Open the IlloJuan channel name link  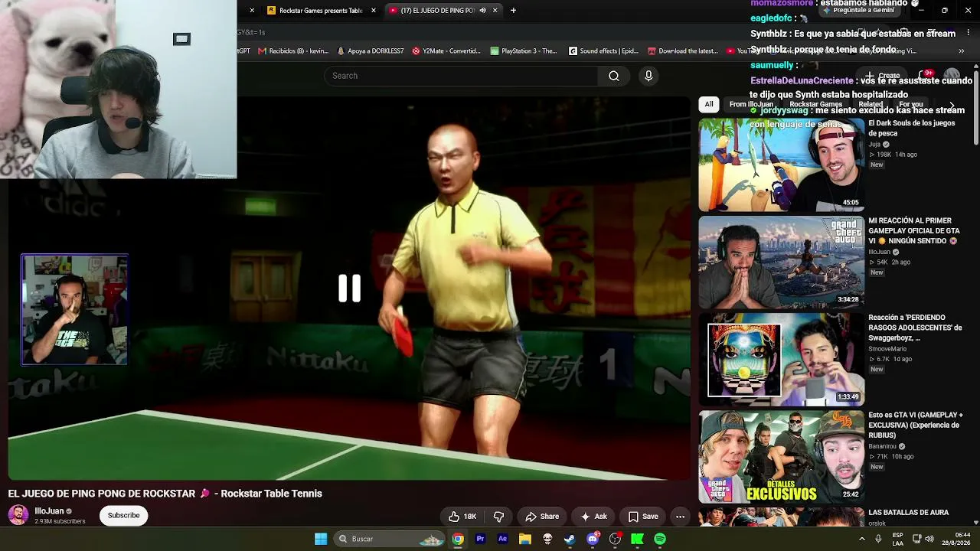click(49, 511)
